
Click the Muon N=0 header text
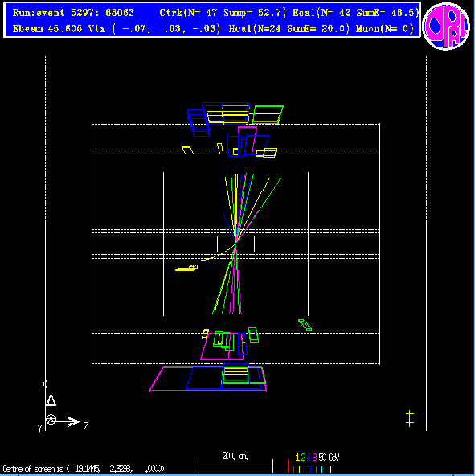click(x=384, y=29)
